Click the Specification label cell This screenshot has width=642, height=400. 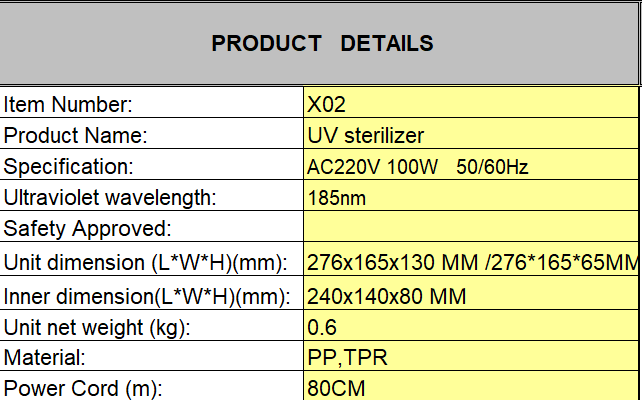point(151,166)
